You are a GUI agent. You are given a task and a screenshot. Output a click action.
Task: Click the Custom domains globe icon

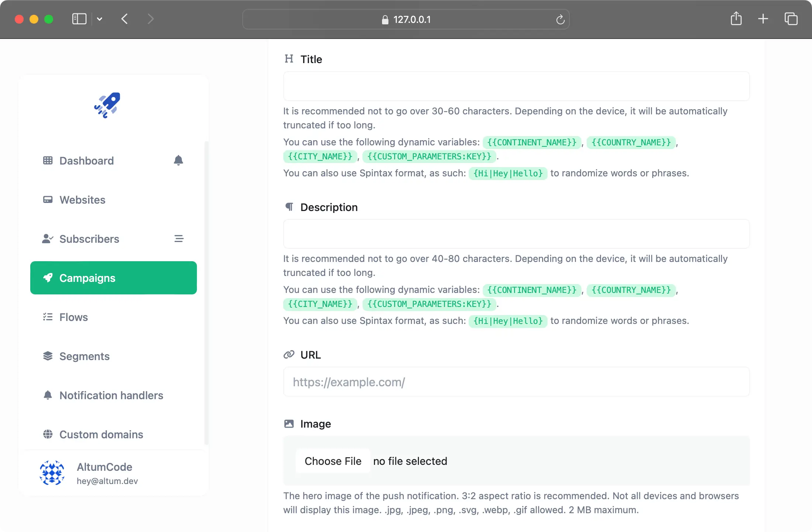[x=48, y=434]
